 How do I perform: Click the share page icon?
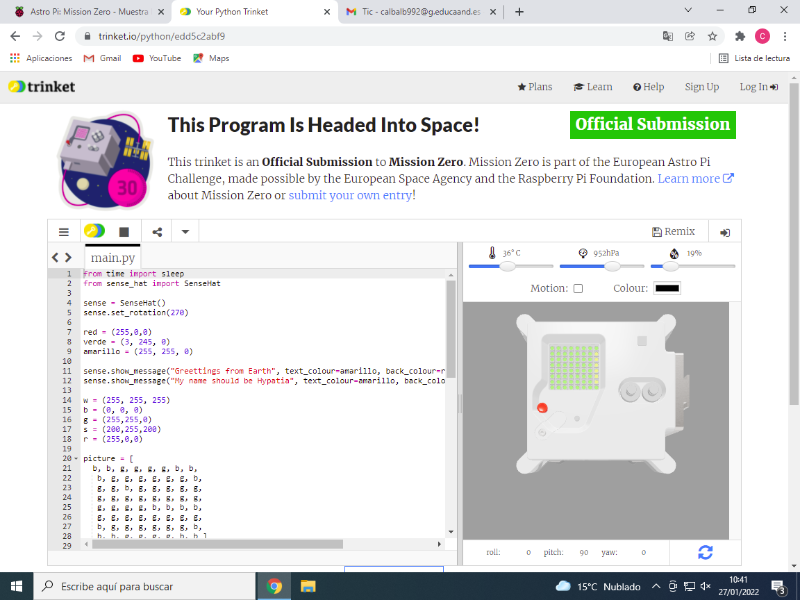coord(690,36)
